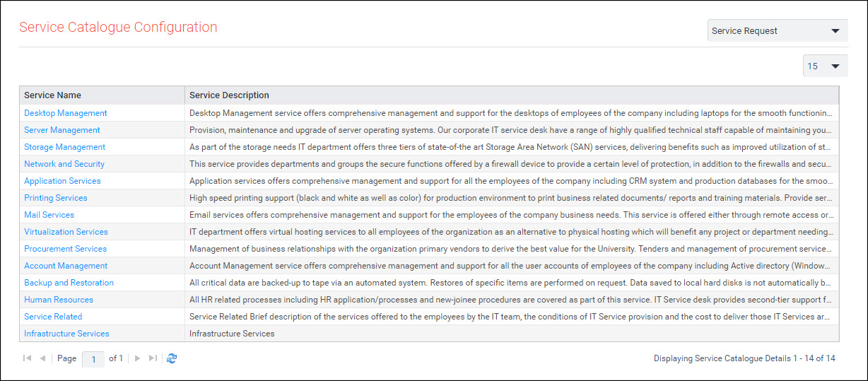
Task: Click the previous page arrow icon
Action: click(x=42, y=358)
